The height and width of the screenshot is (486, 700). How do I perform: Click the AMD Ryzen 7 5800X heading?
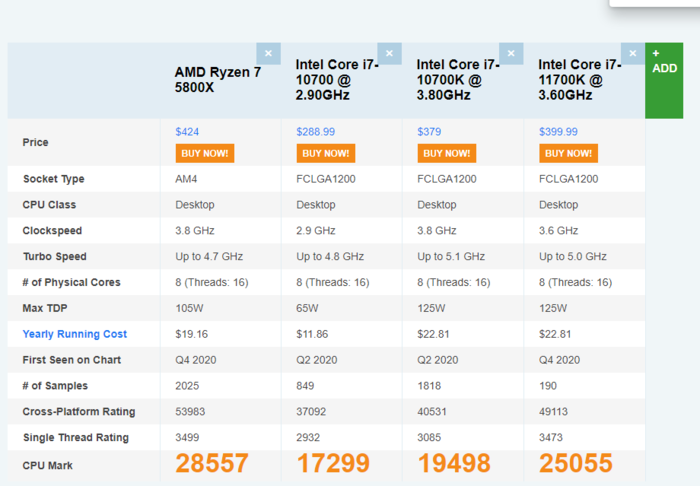point(218,80)
